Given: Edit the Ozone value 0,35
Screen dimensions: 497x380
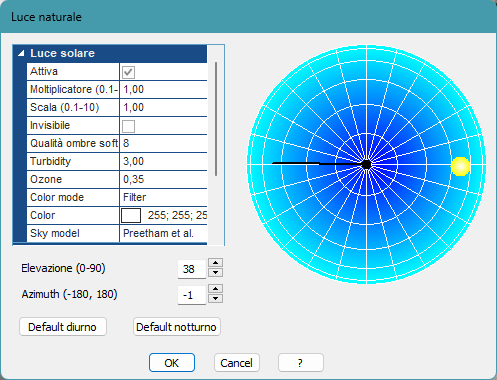Looking at the screenshot, I should click(163, 179).
